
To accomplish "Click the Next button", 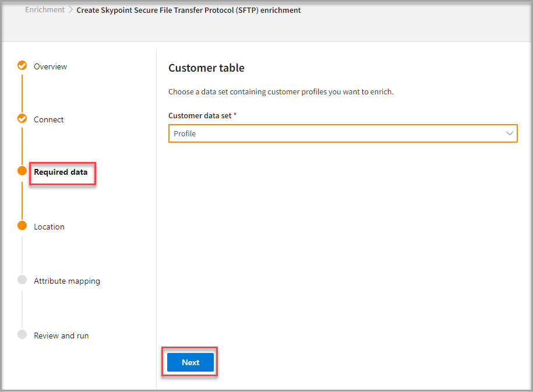I will click(x=190, y=362).
